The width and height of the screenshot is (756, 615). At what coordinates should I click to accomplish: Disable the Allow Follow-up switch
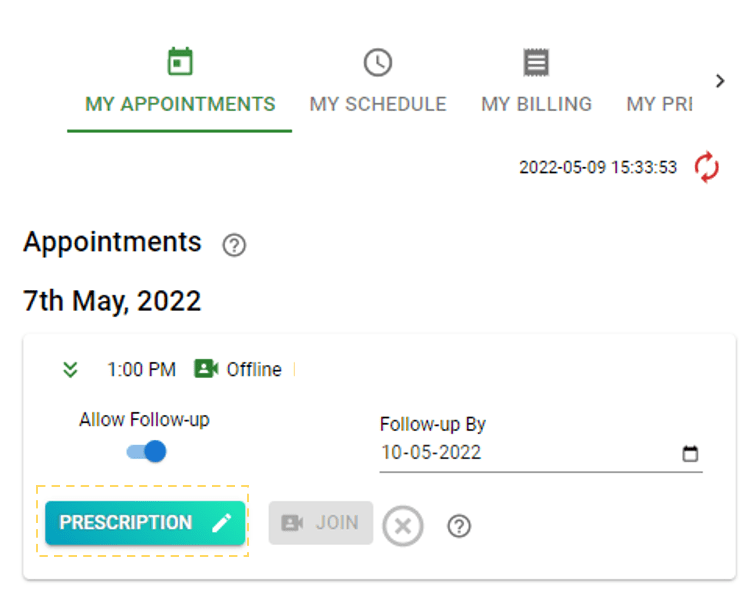coord(147,452)
